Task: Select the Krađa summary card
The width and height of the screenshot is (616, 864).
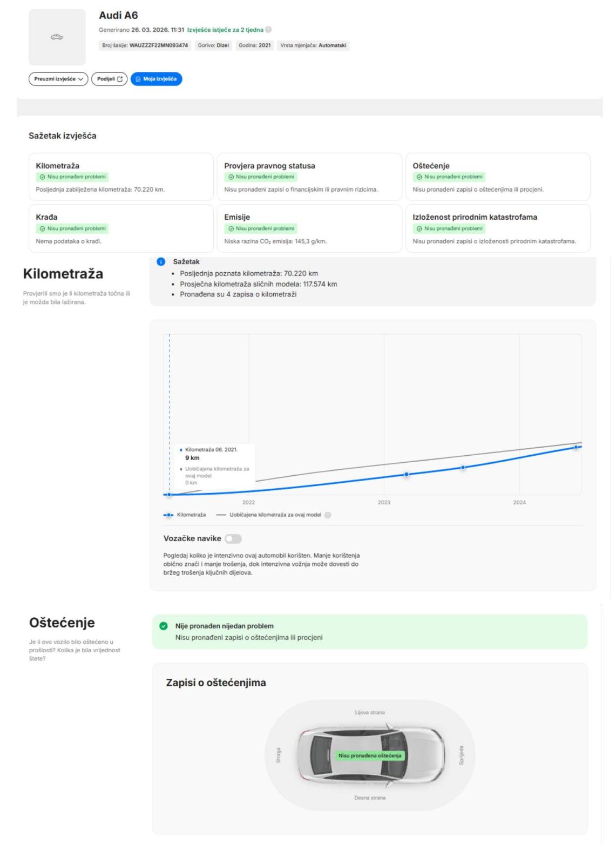Action: pos(121,228)
